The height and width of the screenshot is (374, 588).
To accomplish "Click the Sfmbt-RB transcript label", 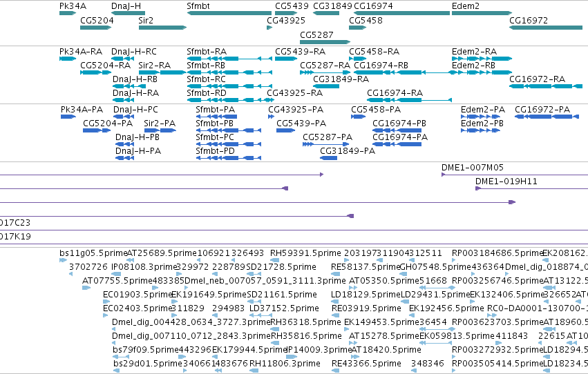I will [206, 65].
